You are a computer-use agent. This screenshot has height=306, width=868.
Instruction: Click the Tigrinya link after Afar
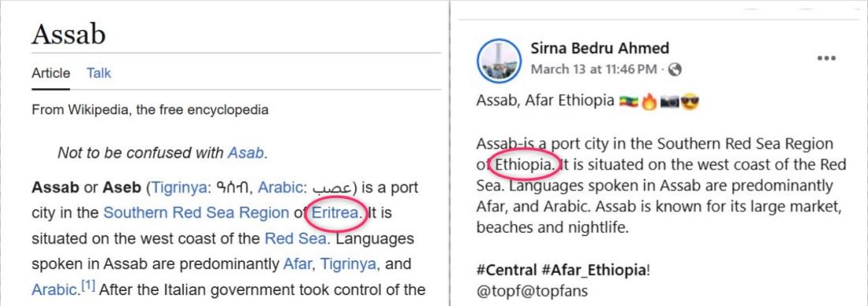[x=348, y=264]
